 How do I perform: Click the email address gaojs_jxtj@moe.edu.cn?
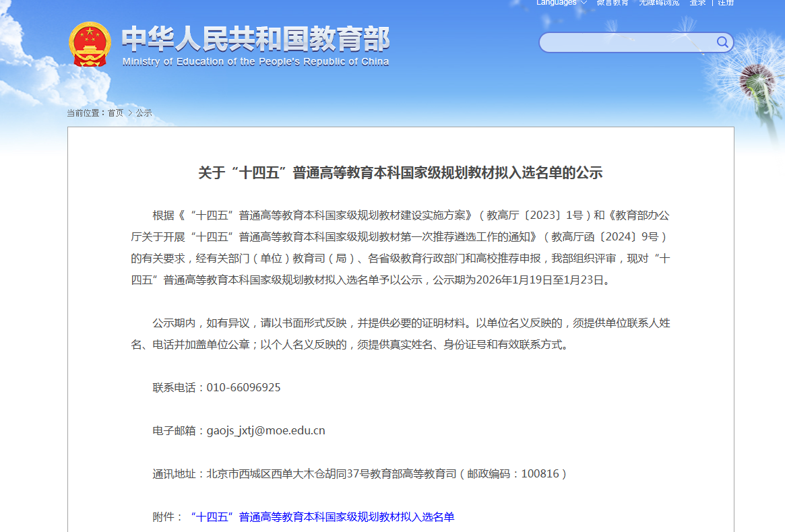click(x=265, y=430)
